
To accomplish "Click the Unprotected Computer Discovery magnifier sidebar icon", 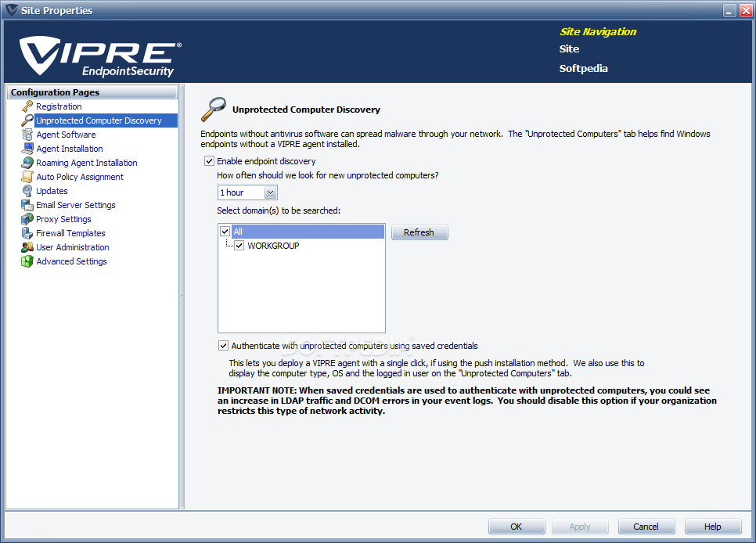I will click(x=27, y=120).
